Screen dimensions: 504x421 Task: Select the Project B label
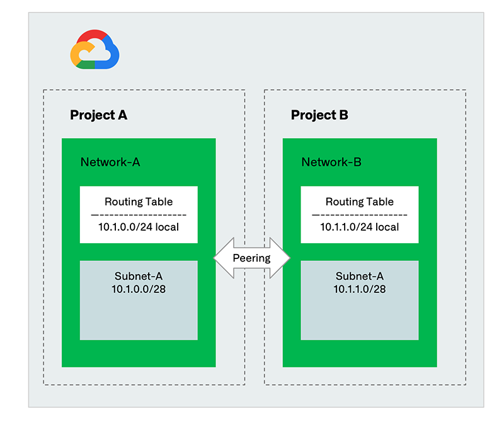(x=320, y=115)
